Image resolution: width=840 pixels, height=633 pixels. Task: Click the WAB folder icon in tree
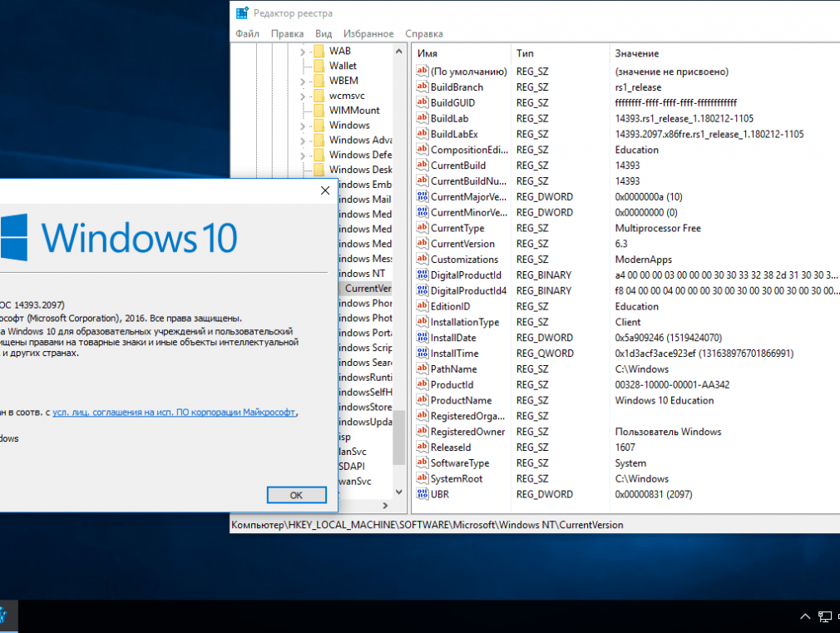(x=319, y=51)
